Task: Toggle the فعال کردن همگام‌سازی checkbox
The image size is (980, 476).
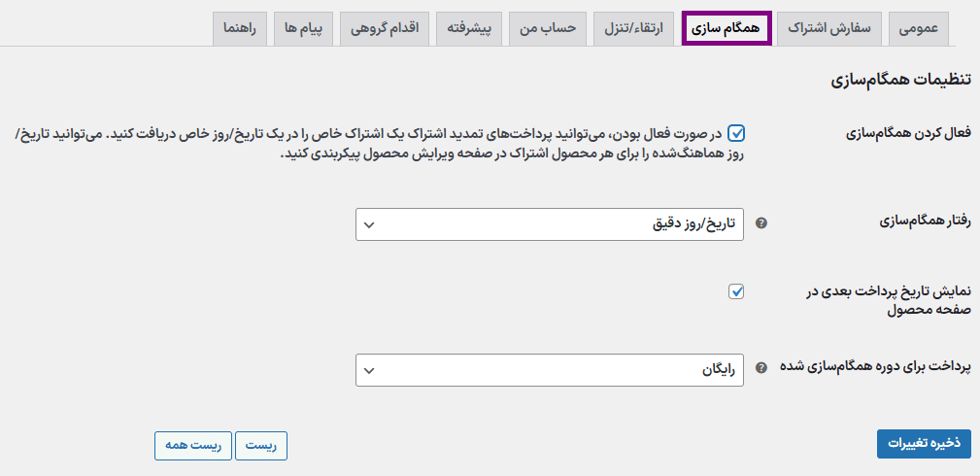Action: [737, 133]
